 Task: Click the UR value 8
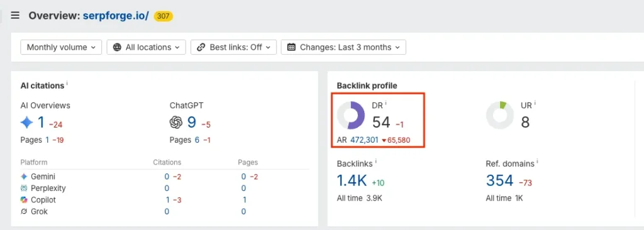pyautogui.click(x=525, y=123)
